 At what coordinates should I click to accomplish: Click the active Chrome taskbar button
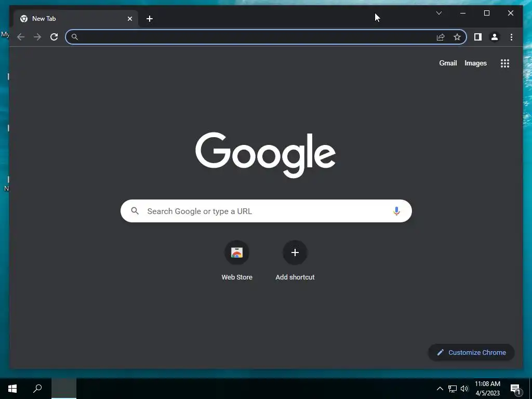(x=64, y=389)
